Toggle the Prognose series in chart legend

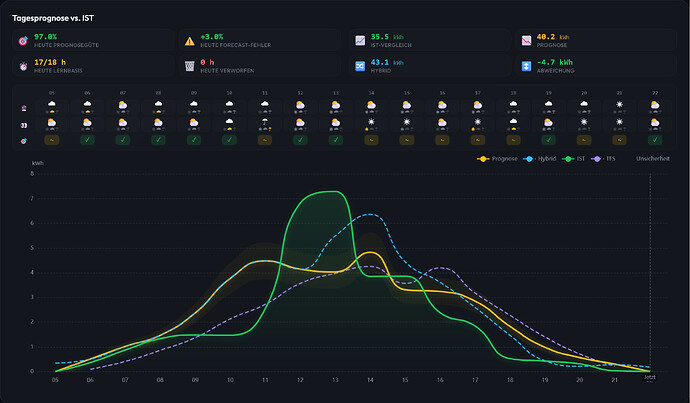tap(497, 159)
